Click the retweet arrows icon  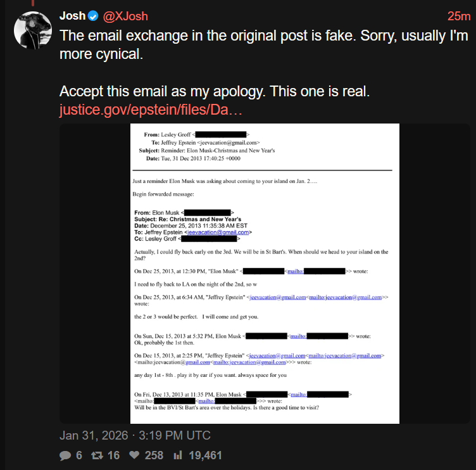coord(97,455)
